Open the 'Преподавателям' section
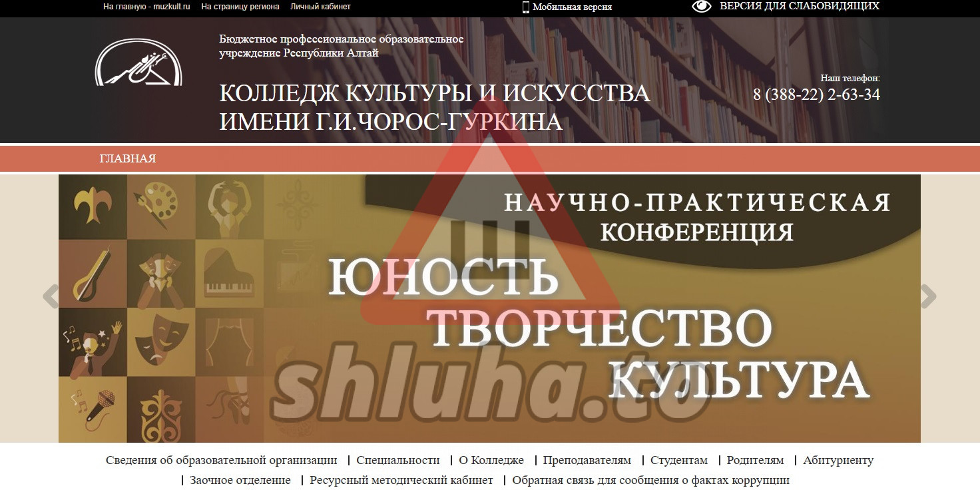Image resolution: width=980 pixels, height=490 pixels. (x=587, y=460)
